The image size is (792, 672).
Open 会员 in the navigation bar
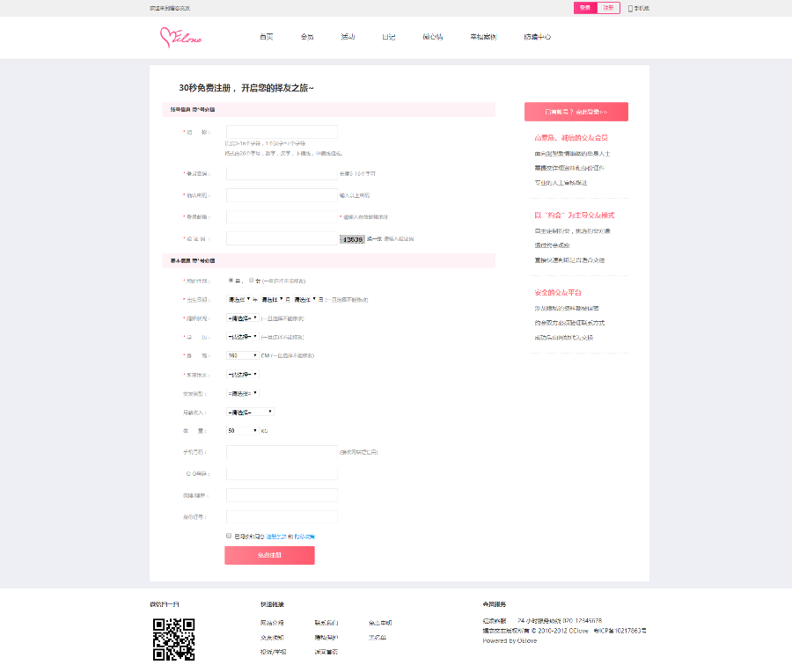point(307,37)
